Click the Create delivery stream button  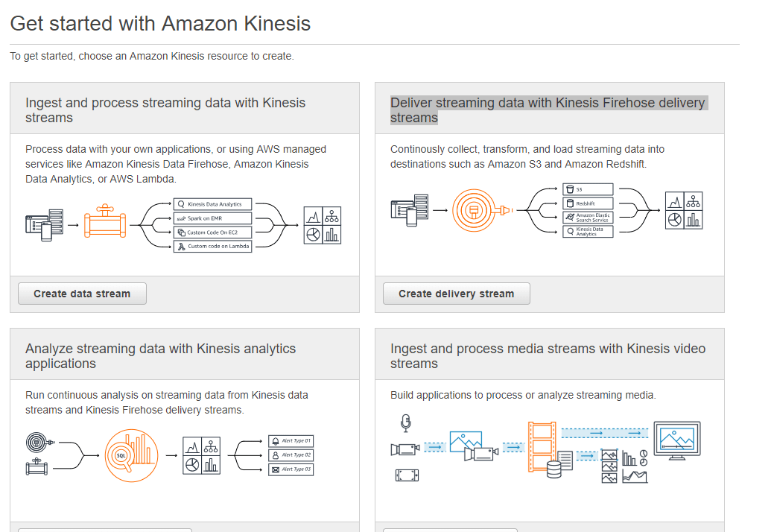click(x=456, y=294)
